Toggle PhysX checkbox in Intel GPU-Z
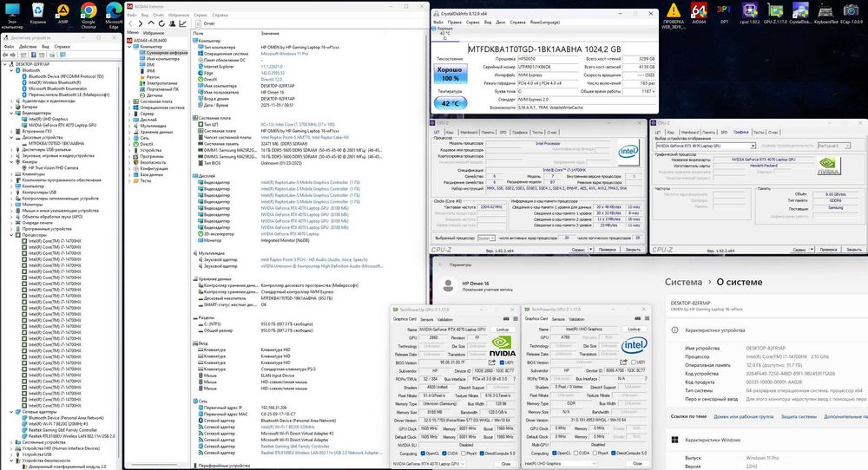Image resolution: width=868 pixels, height=470 pixels. pos(594,454)
